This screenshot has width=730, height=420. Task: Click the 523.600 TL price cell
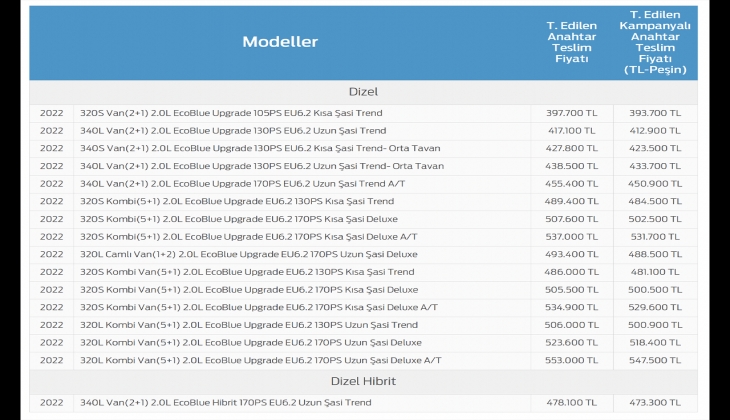[x=573, y=342]
